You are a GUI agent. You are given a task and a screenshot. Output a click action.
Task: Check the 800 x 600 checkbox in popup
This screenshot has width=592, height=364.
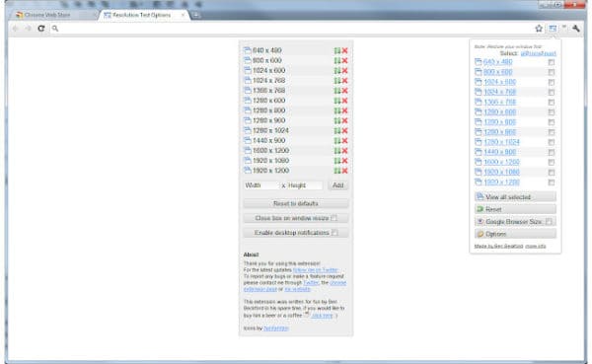[552, 72]
